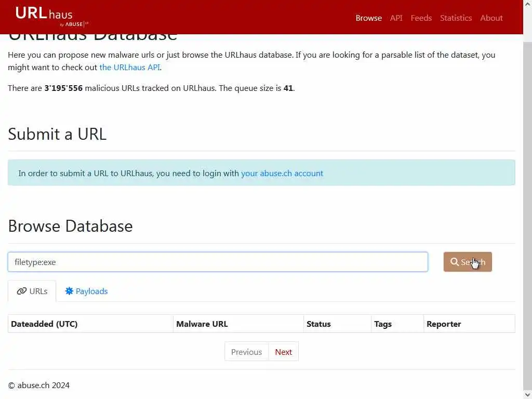Image resolution: width=532 pixels, height=399 pixels.
Task: Click the Reporter column header
Action: click(x=469, y=324)
